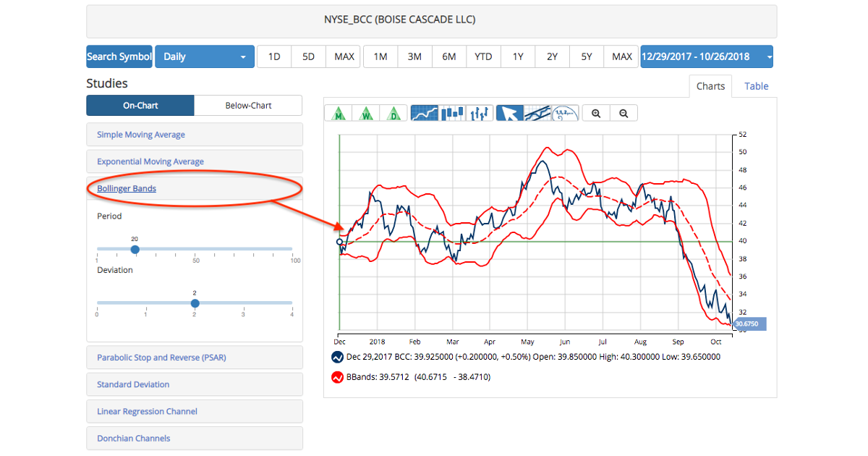The height and width of the screenshot is (456, 868).
Task: Open the date range dropdown
Action: 707,56
